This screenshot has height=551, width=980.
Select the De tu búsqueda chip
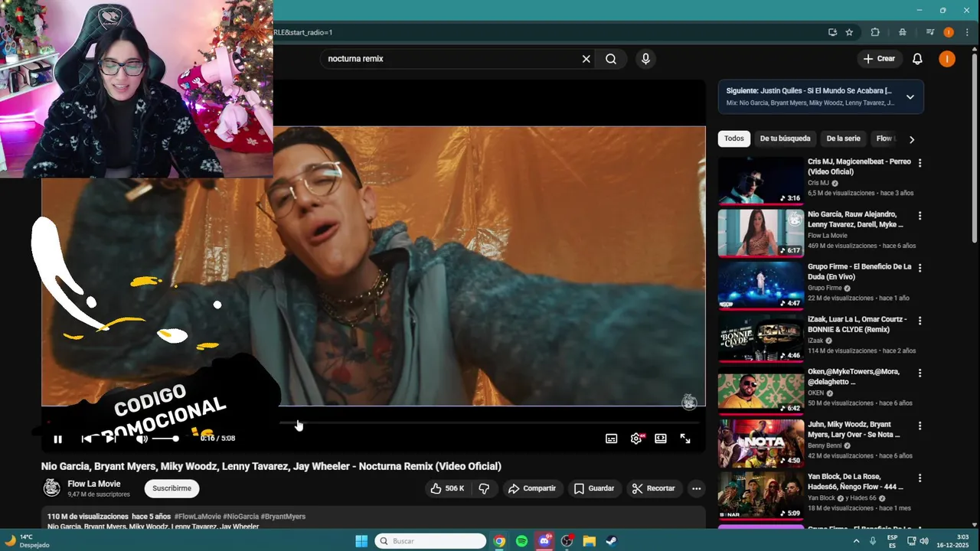click(x=785, y=139)
